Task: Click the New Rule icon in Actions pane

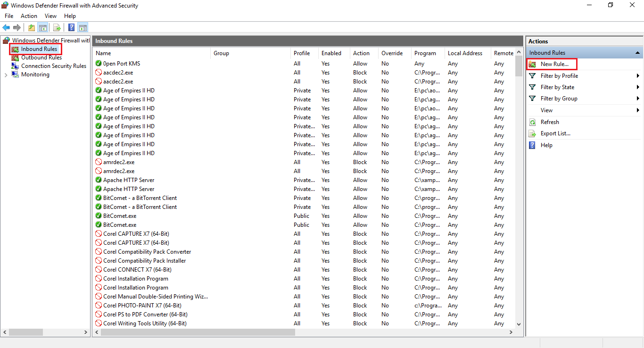Action: [x=533, y=64]
